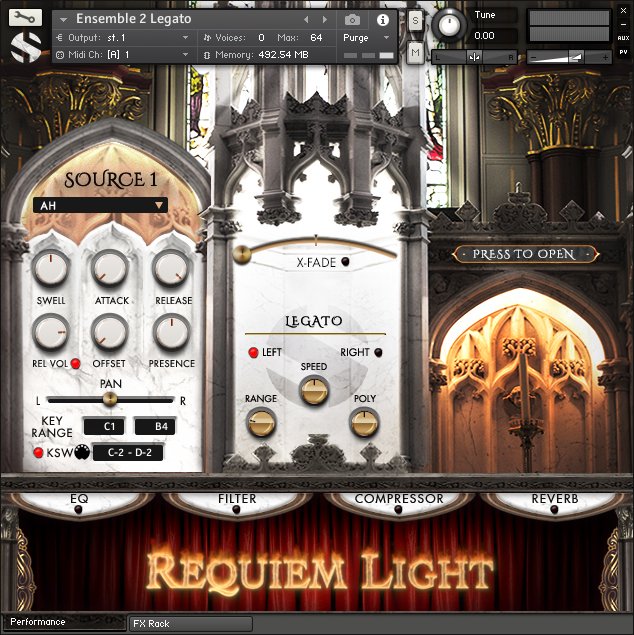Switch to the FX Rack tab
The image size is (634, 635).
(190, 623)
